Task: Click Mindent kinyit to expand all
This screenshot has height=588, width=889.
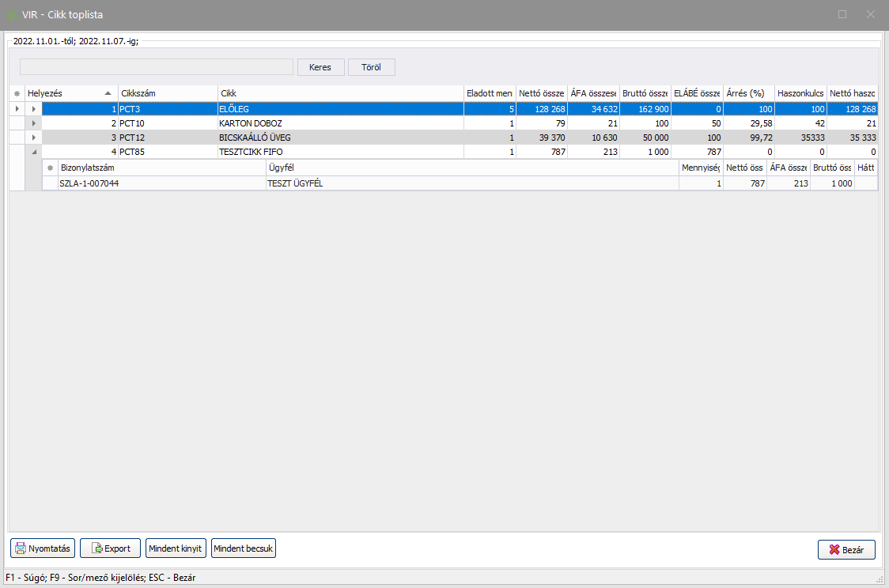Action: pyautogui.click(x=176, y=548)
